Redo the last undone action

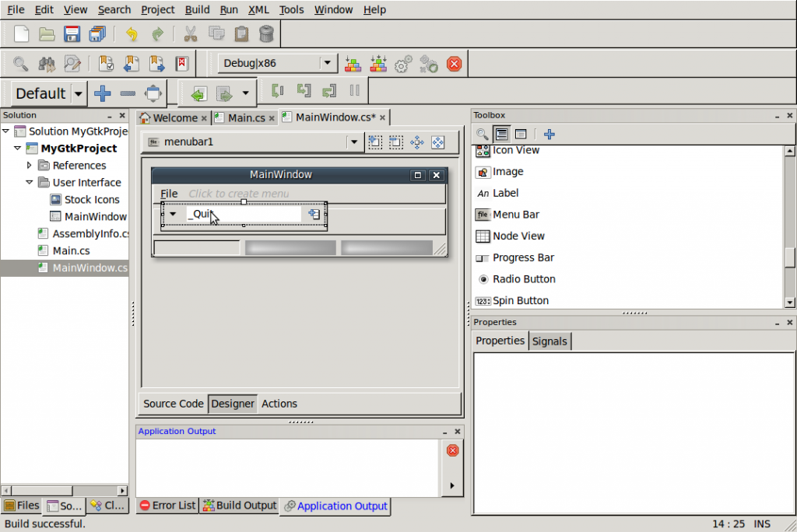point(157,34)
